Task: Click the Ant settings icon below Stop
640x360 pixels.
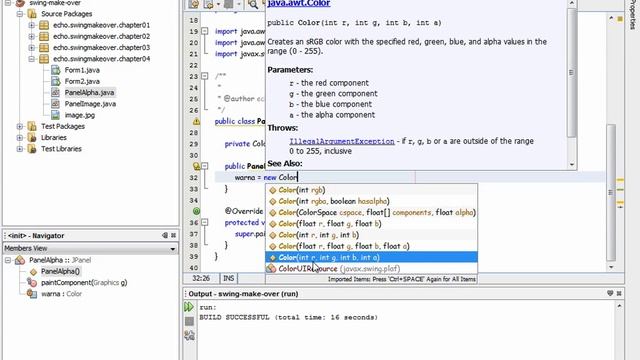Action: (x=189, y=336)
